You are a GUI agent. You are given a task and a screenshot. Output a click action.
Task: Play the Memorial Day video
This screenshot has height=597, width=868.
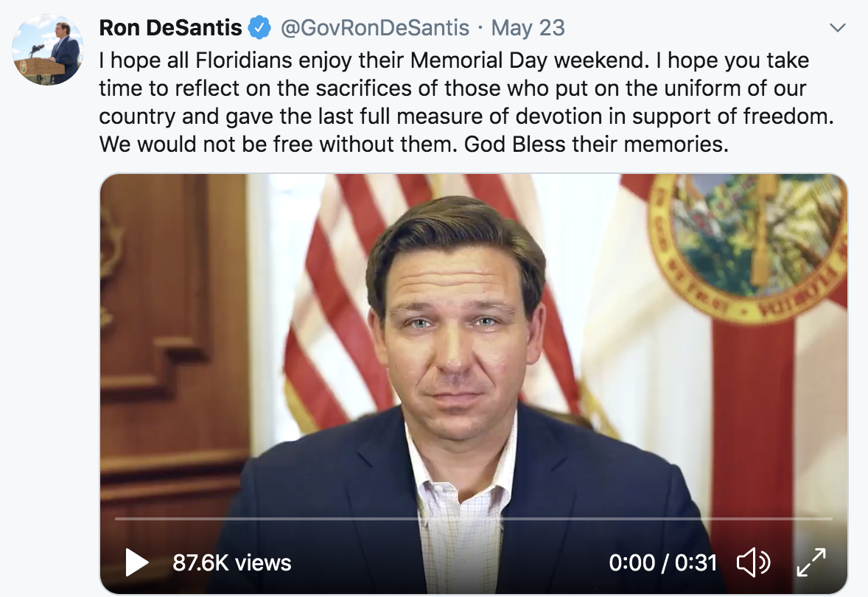[137, 563]
